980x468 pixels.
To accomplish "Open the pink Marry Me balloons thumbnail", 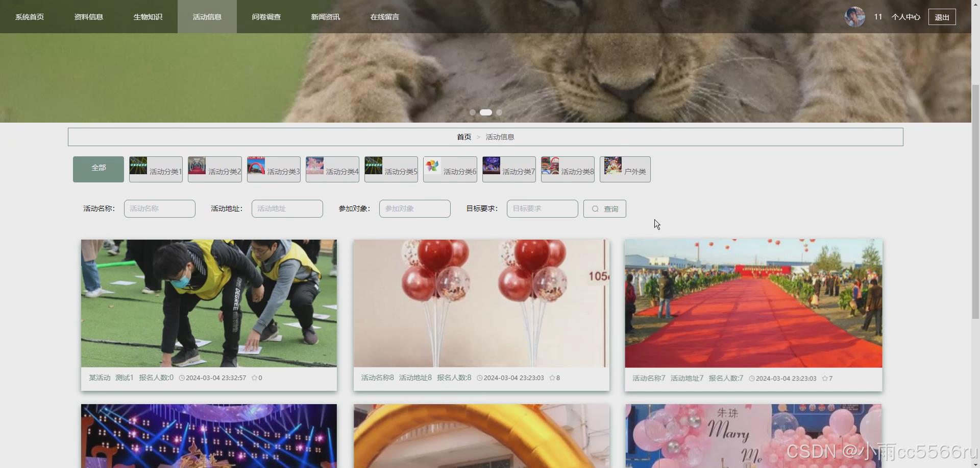I will 753,436.
